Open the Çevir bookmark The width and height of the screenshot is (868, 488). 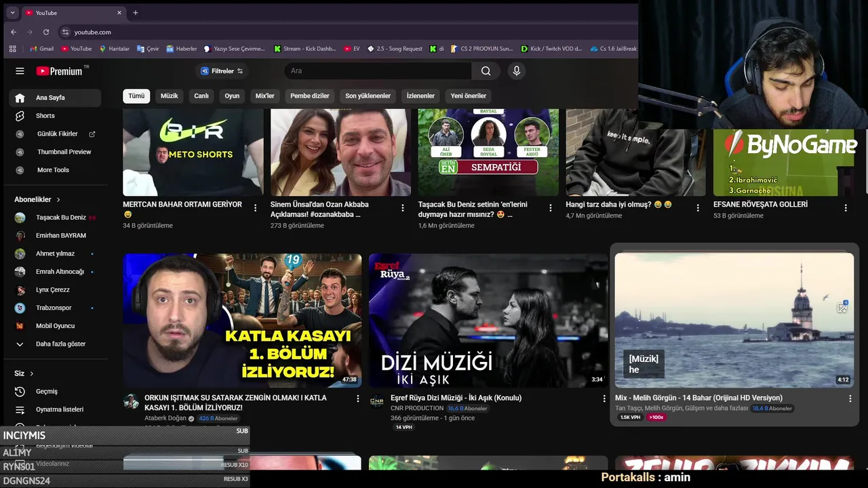pyautogui.click(x=148, y=49)
